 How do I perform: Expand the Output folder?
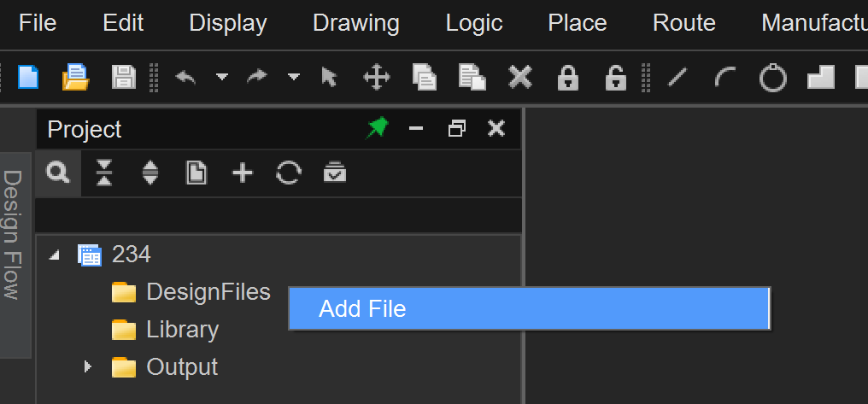(x=87, y=367)
